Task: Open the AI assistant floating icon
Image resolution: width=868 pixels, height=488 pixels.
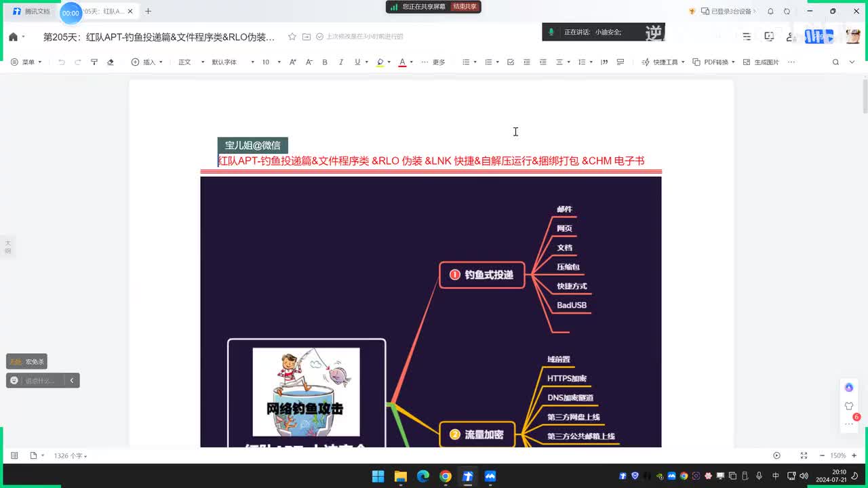Action: [849, 387]
